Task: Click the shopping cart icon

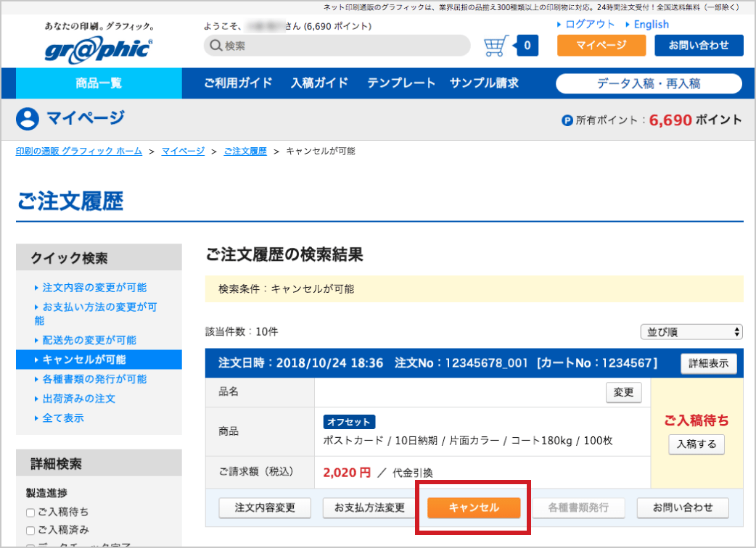Action: coord(496,46)
